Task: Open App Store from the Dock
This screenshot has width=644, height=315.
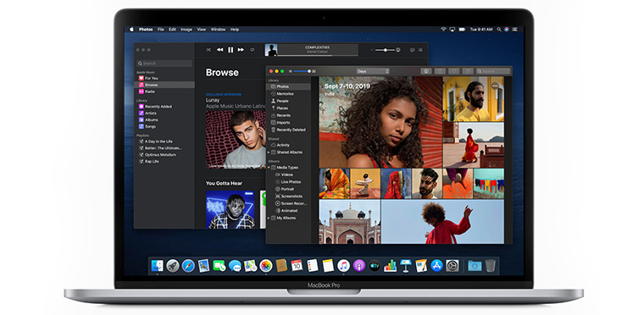Action: click(x=436, y=266)
